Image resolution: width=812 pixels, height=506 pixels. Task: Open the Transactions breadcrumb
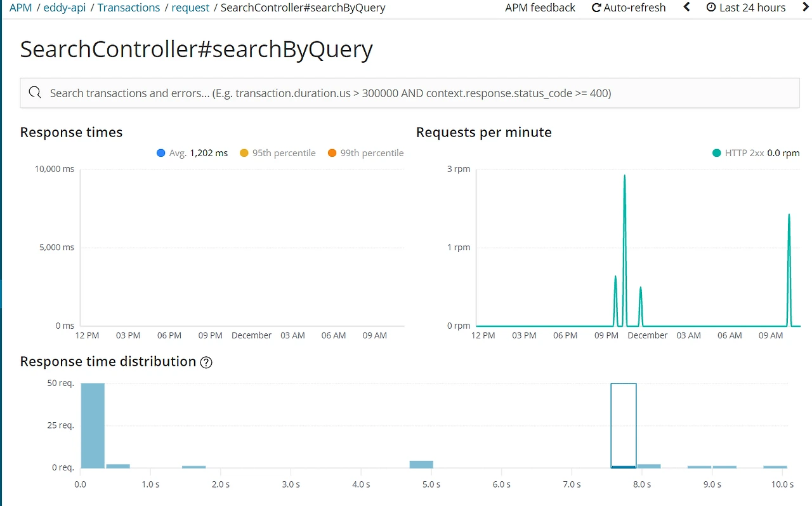point(129,8)
